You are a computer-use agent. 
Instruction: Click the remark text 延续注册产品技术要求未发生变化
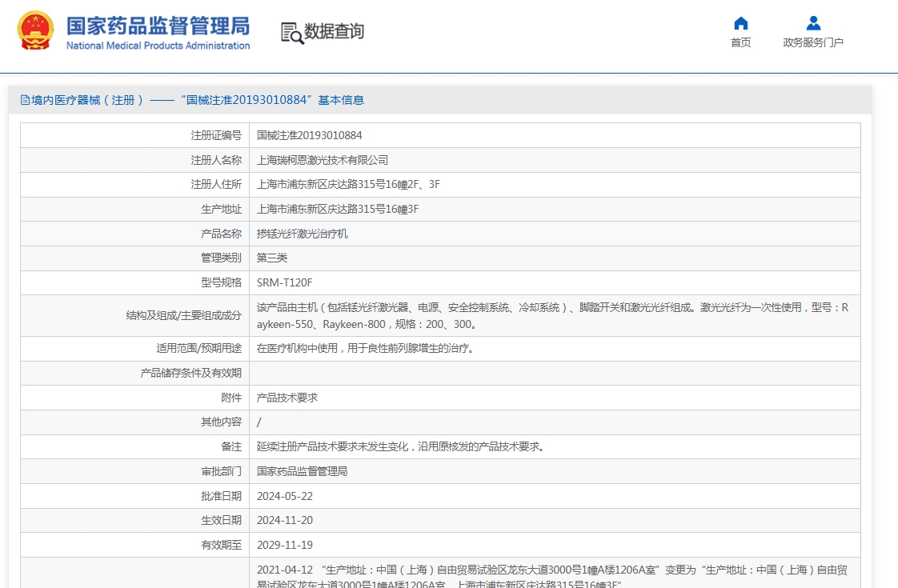point(400,446)
